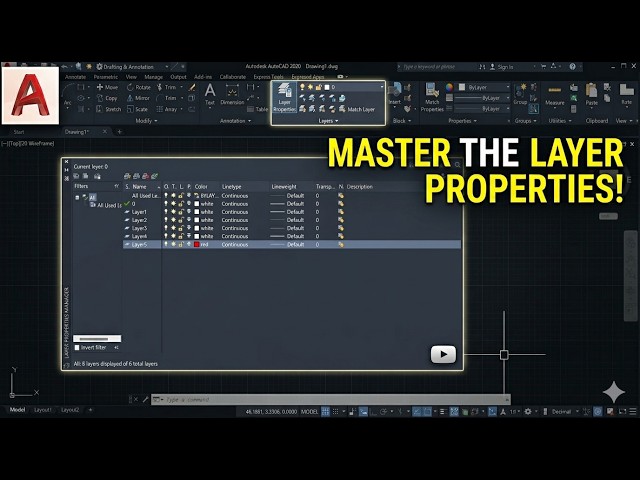Toggle grid display in status bar
Image resolution: width=640 pixels, height=480 pixels.
[325, 411]
